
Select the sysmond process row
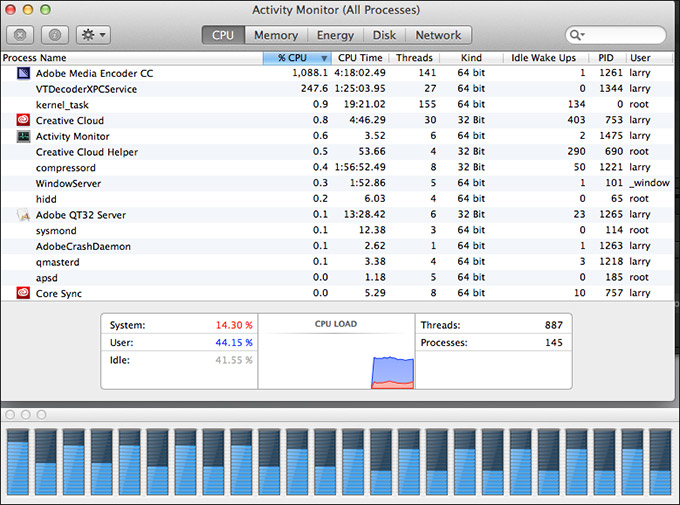[337, 230]
